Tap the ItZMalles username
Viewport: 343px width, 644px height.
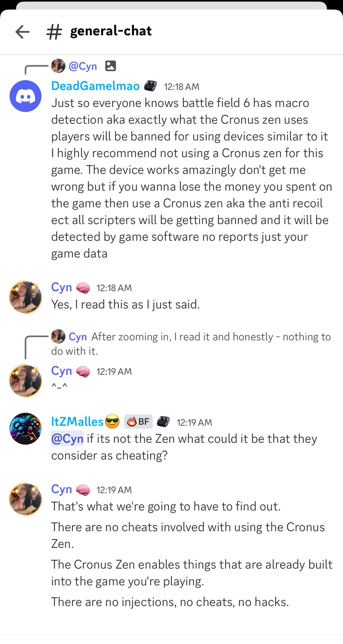point(77,422)
